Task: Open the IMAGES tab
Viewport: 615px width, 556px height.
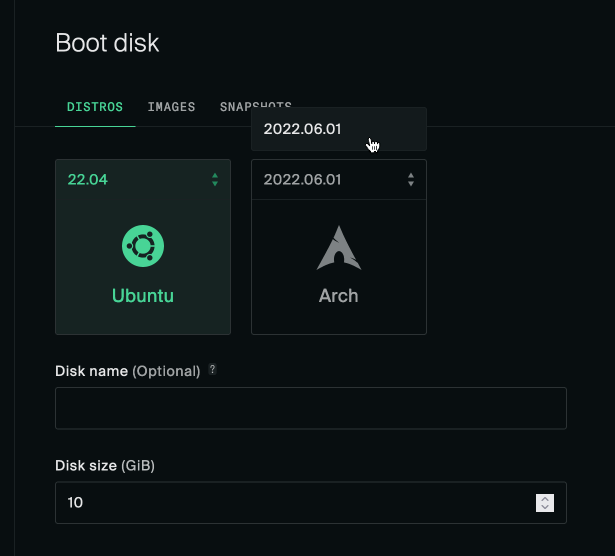Action: click(x=171, y=107)
